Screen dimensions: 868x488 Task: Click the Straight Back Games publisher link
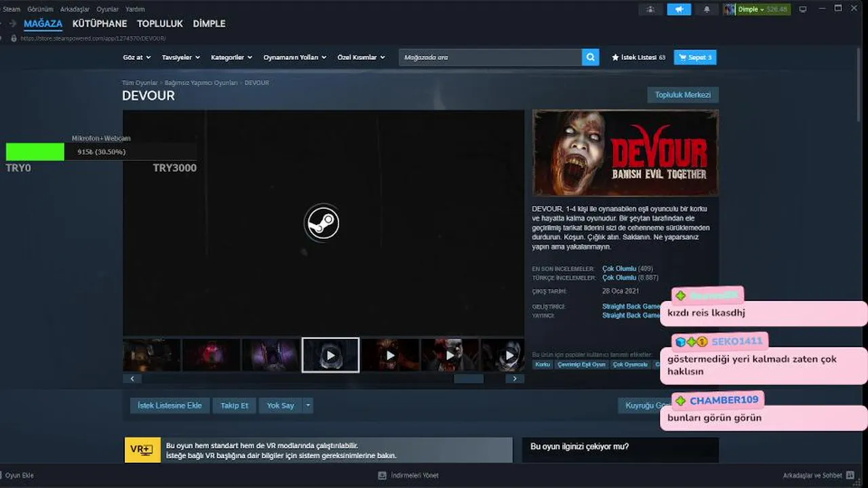(x=631, y=316)
